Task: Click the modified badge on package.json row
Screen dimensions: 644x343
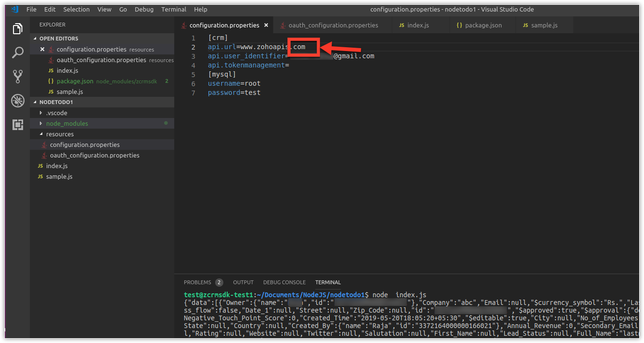Action: click(167, 81)
